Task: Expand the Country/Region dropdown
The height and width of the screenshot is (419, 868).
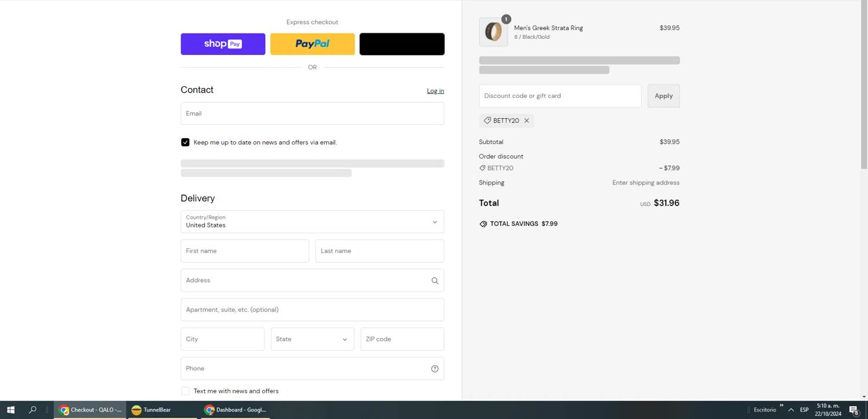Action: click(312, 222)
